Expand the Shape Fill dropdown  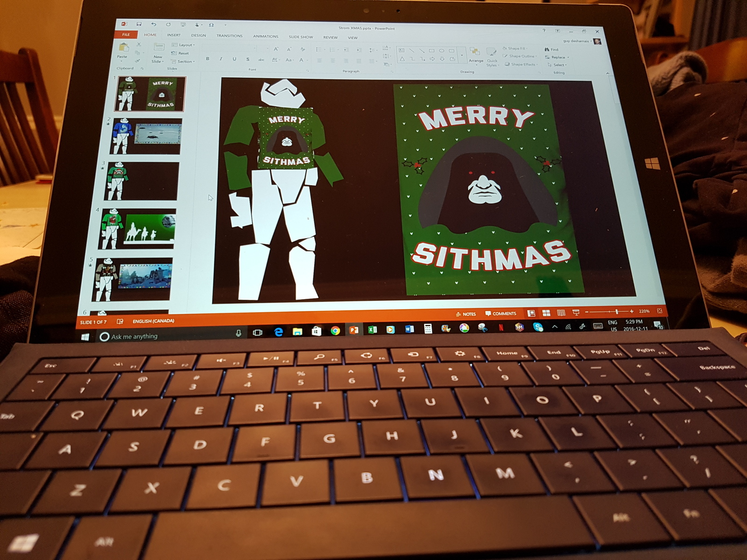tap(515, 49)
